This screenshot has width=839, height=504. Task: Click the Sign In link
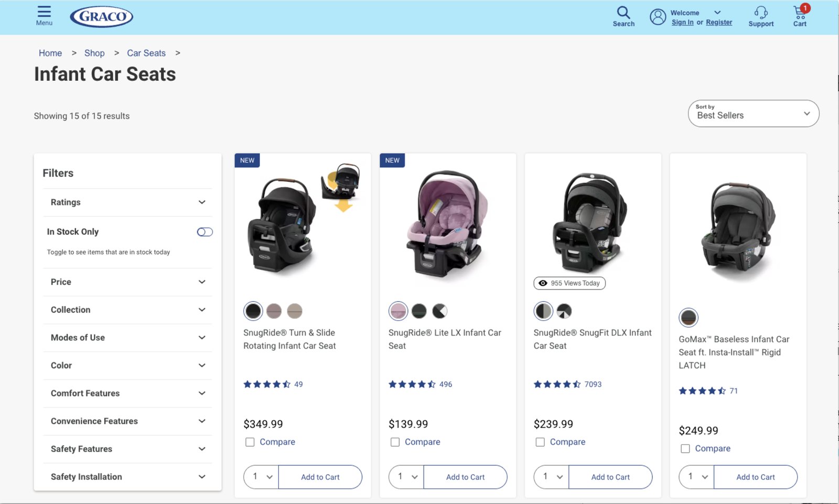(682, 23)
